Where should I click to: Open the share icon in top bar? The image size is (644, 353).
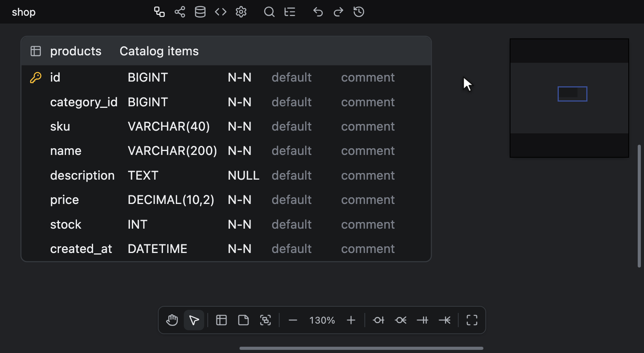tap(180, 12)
